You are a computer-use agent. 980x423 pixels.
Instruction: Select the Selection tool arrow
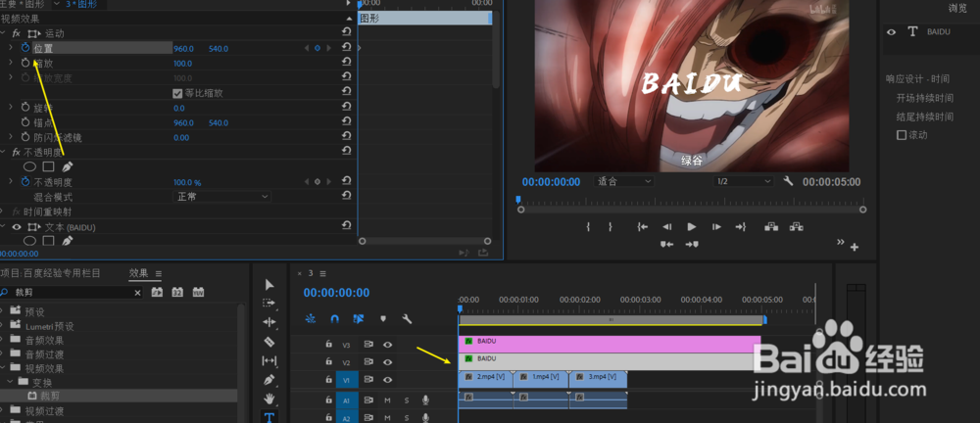click(269, 285)
